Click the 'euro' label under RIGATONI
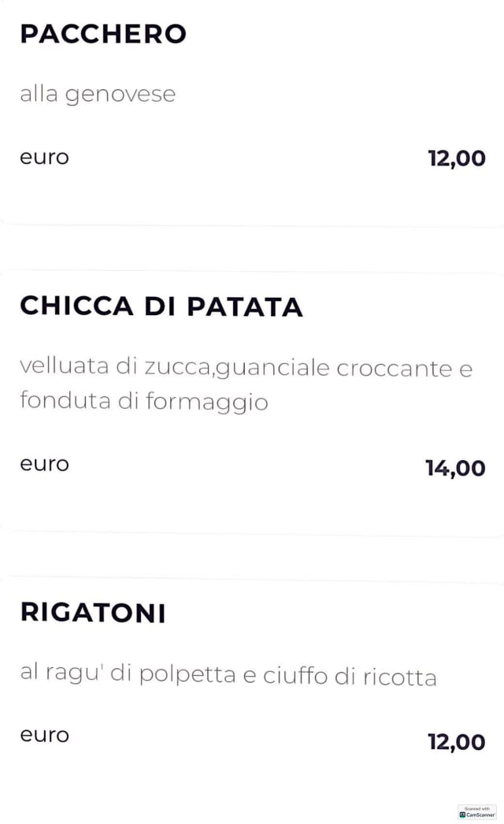Viewport: 504px width, 824px height. [44, 735]
